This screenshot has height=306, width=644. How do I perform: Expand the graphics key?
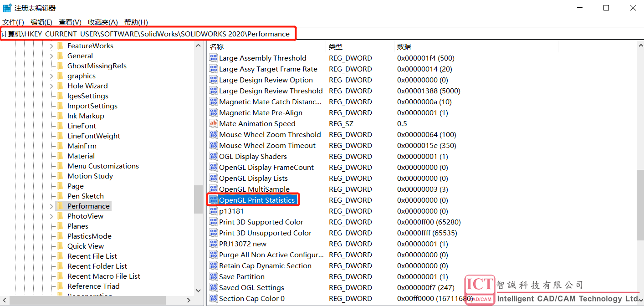[51, 76]
